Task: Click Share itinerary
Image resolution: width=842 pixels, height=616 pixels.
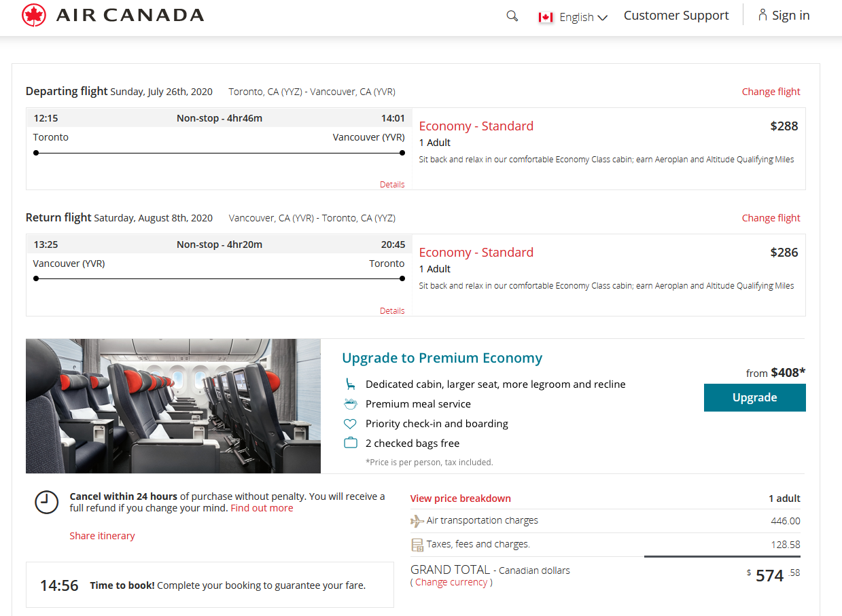Action: [102, 536]
